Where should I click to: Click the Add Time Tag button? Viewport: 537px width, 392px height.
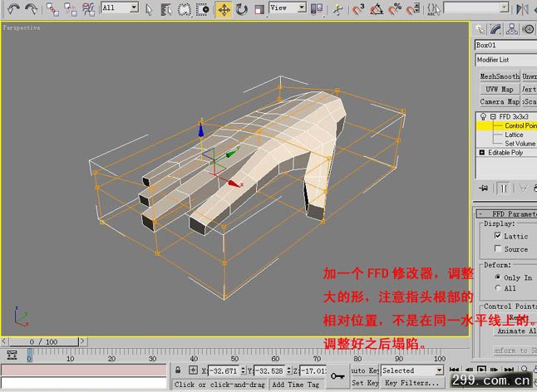(x=296, y=385)
